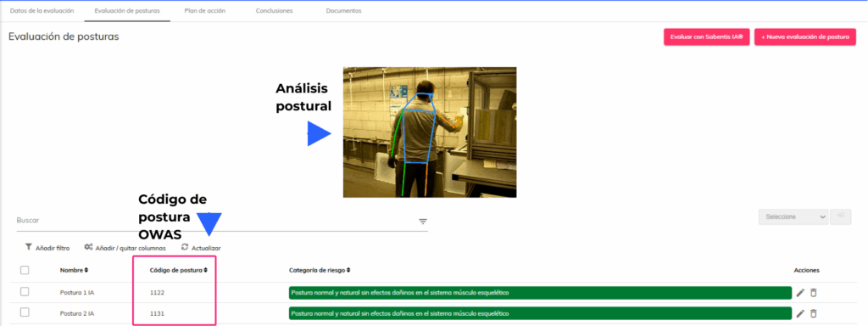868x326 pixels.
Task: Sort by Código de postura column
Action: click(179, 270)
